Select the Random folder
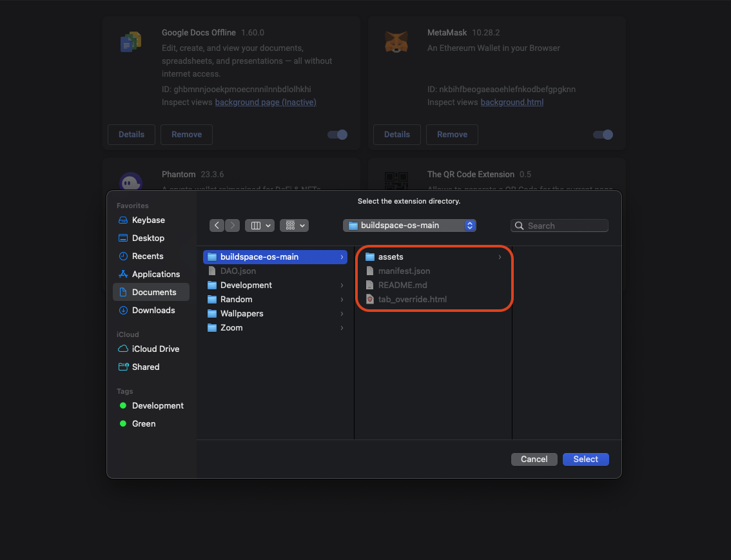Image resolution: width=731 pixels, height=560 pixels. [275, 300]
